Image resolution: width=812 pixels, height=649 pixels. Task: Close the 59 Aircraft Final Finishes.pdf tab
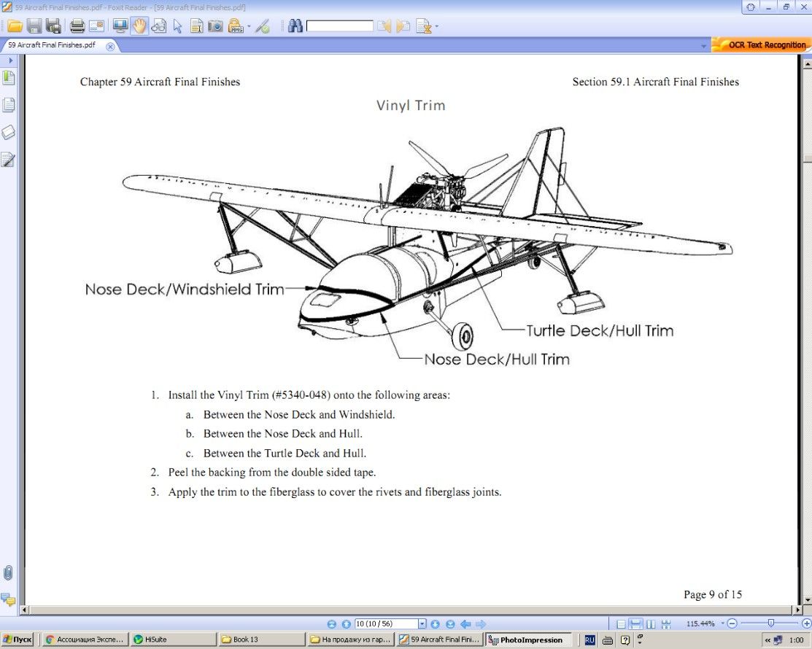click(x=109, y=46)
